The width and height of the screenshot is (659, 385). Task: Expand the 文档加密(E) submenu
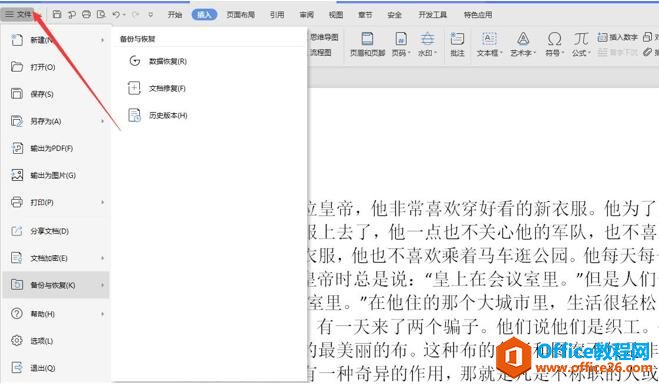[102, 258]
